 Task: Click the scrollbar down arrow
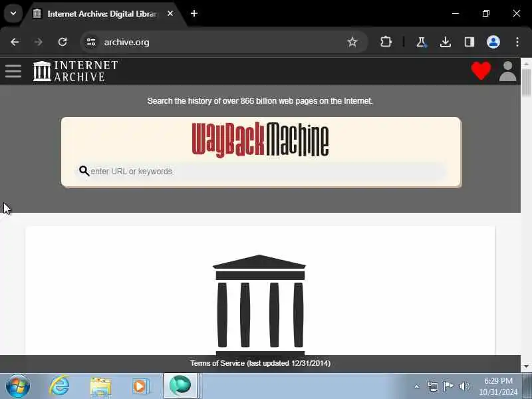coord(526,366)
